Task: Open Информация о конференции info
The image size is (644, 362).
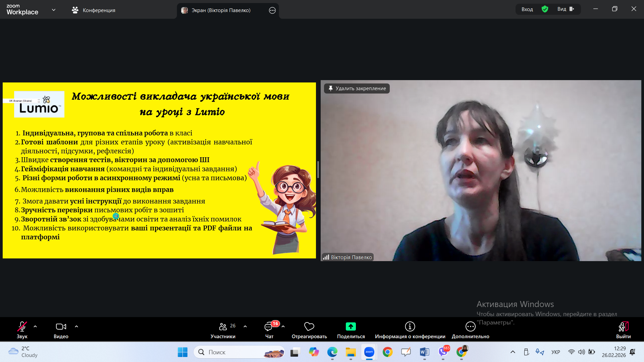Action: (410, 326)
